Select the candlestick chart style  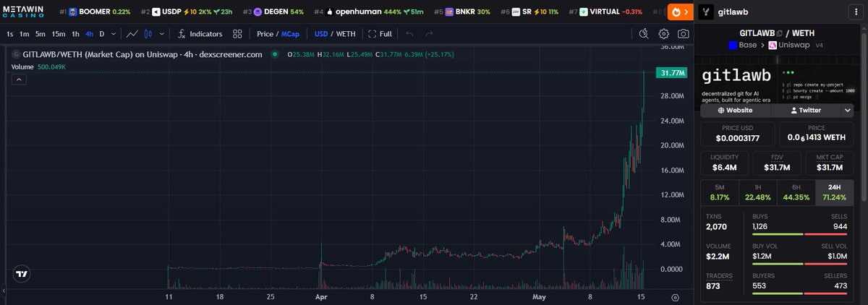(148, 34)
